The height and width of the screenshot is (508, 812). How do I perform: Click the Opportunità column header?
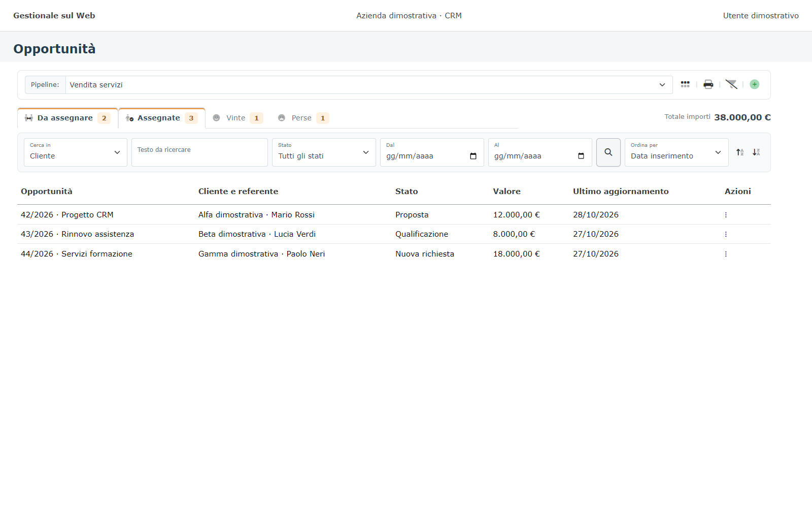(47, 192)
